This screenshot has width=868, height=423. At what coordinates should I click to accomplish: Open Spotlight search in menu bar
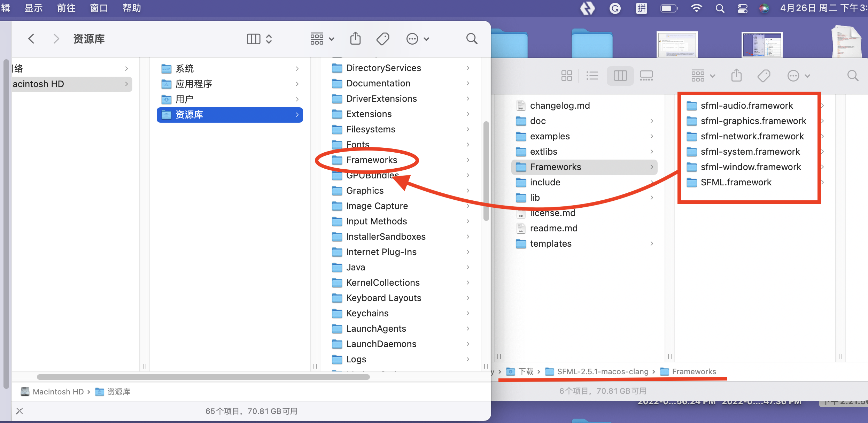720,8
